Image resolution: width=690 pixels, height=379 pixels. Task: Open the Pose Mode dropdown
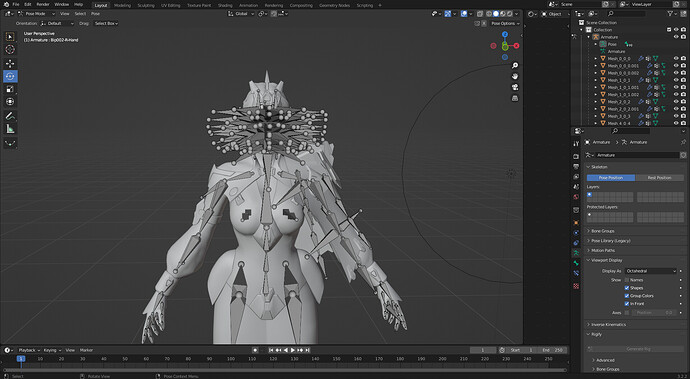click(x=37, y=14)
